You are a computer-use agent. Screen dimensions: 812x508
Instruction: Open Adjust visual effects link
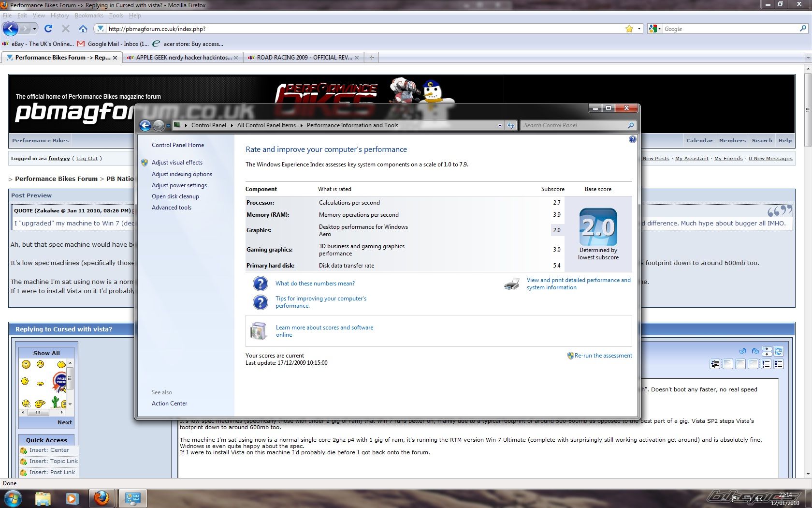click(x=177, y=163)
